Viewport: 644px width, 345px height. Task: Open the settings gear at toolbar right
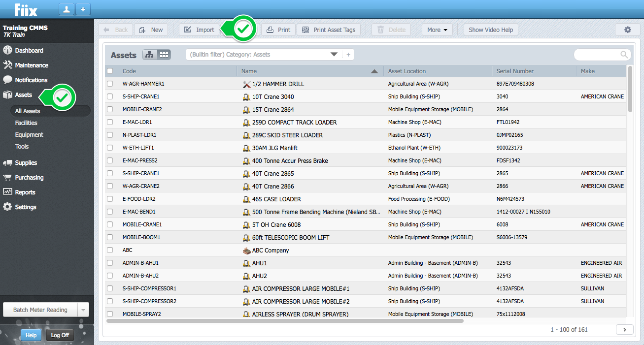[627, 30]
